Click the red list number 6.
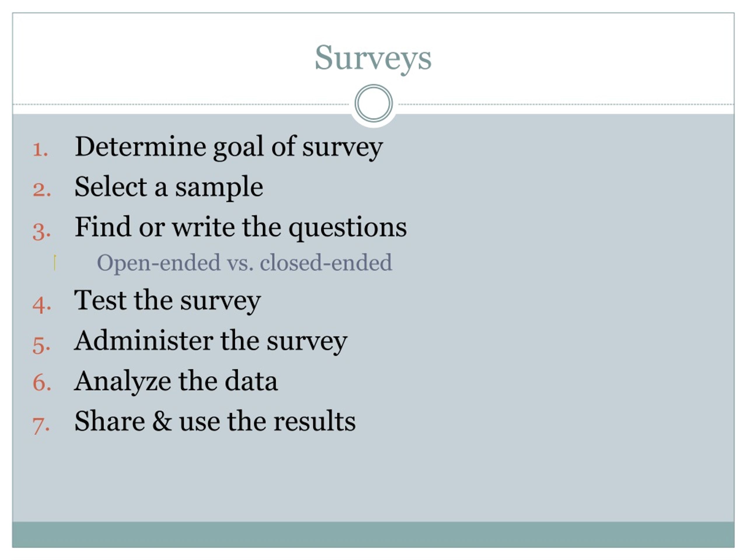Viewport: 747px width, 560px height. pos(42,383)
